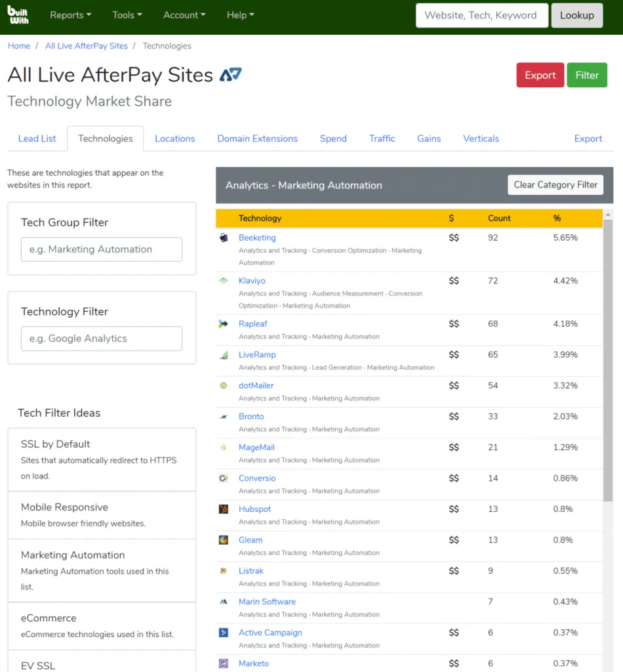This screenshot has width=623, height=672.
Task: Expand the Tools dropdown menu
Action: coord(127,15)
